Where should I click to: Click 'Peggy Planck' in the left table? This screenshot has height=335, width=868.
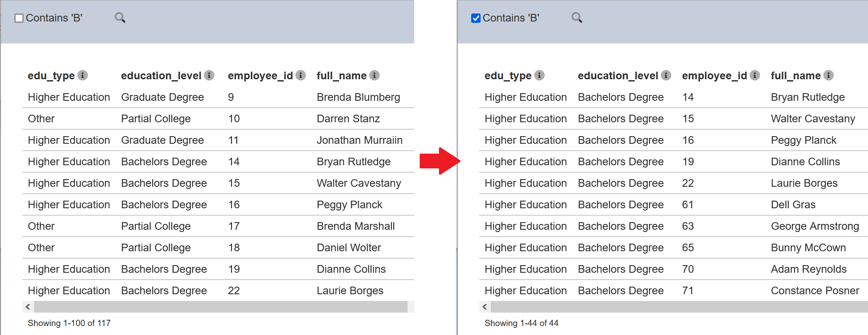point(349,205)
